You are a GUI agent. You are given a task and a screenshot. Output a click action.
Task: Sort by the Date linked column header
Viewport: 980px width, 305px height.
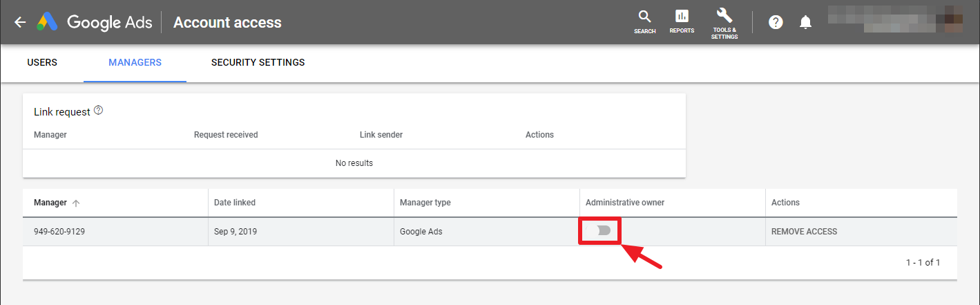pos(235,203)
